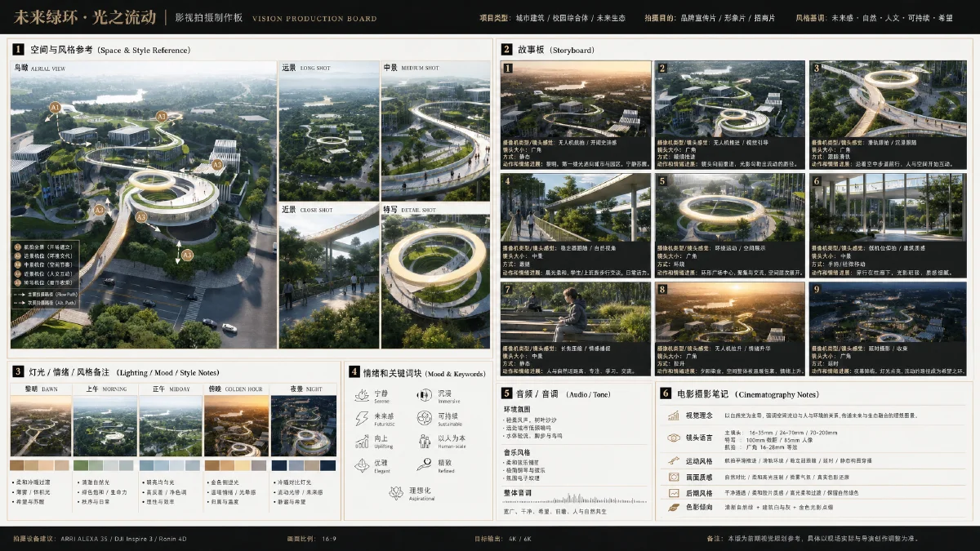This screenshot has height=551, width=980.
Task: Click the eye icon beside 镜头语言
Action: 674,438
